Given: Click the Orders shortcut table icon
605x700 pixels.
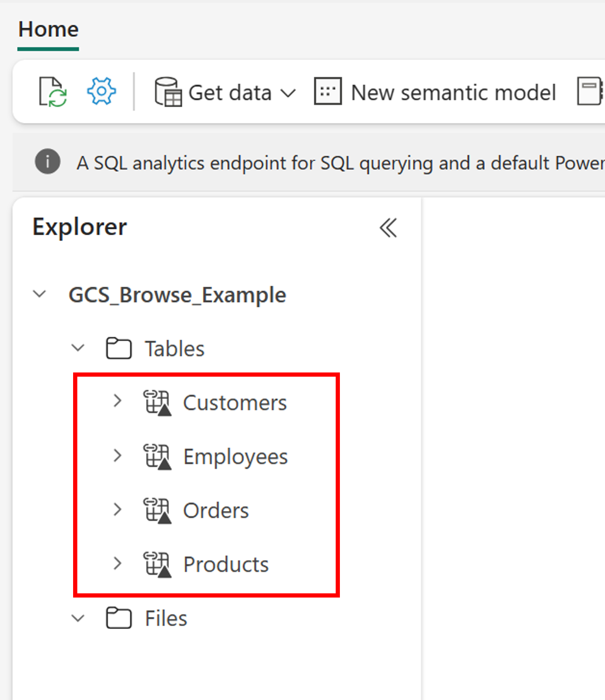Looking at the screenshot, I should coord(157,511).
